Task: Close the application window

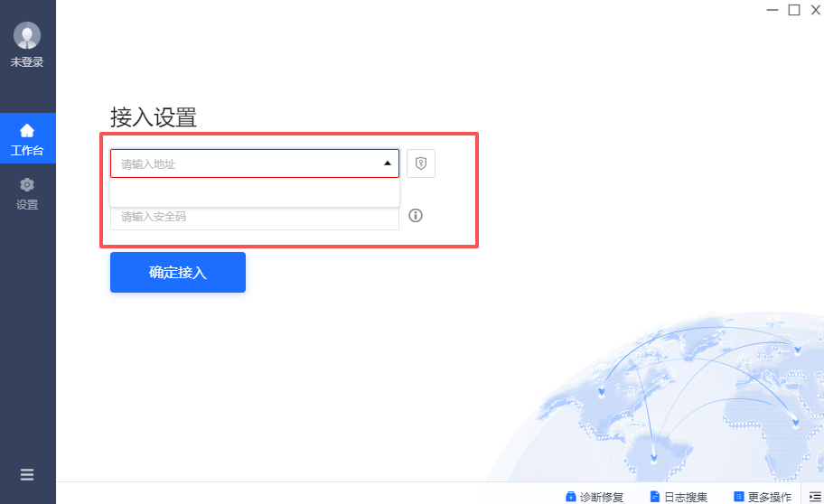Action: (x=816, y=10)
